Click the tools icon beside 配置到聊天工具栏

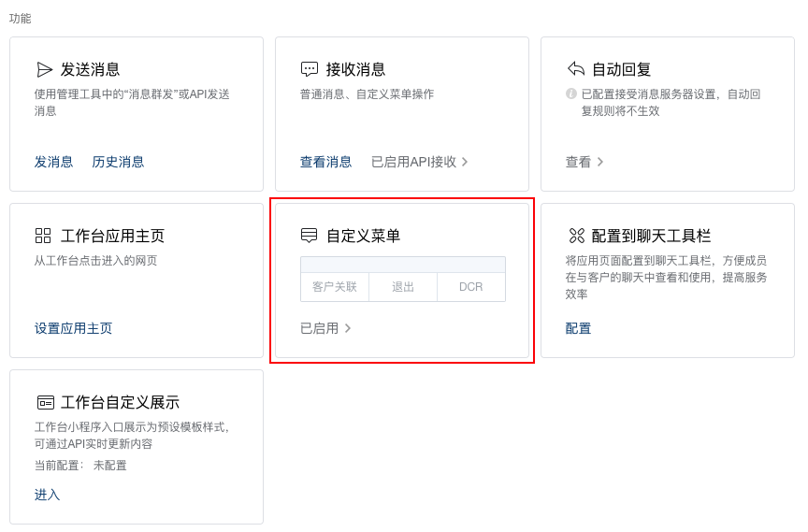click(x=576, y=236)
